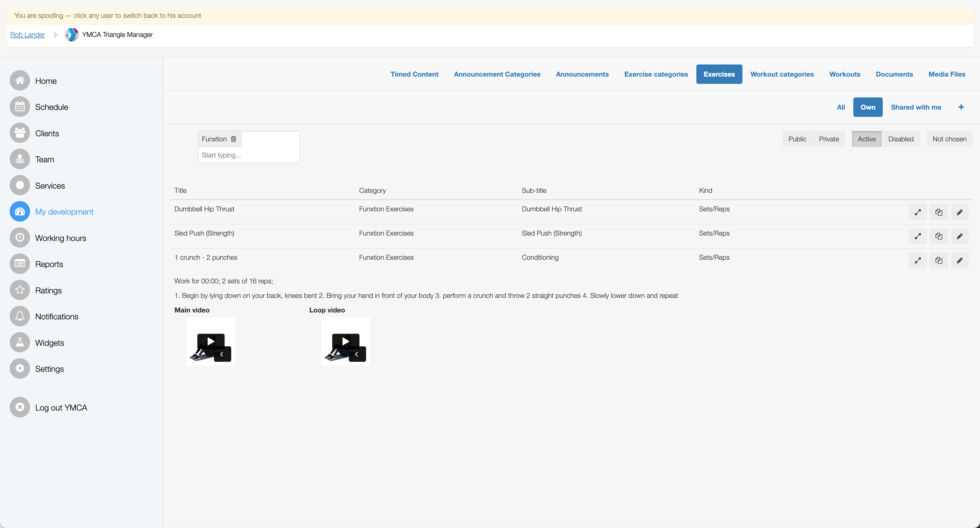Open the Reports sidebar icon

(20, 264)
